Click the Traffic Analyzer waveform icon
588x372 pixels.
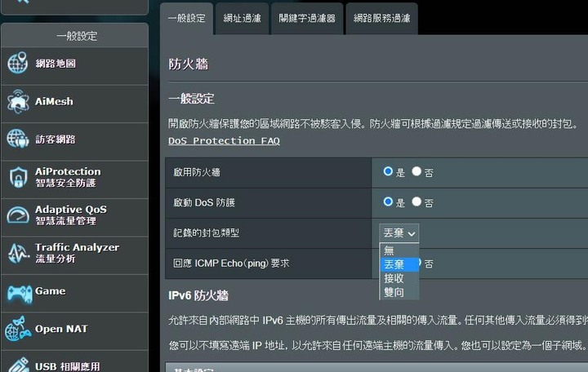coord(18,253)
